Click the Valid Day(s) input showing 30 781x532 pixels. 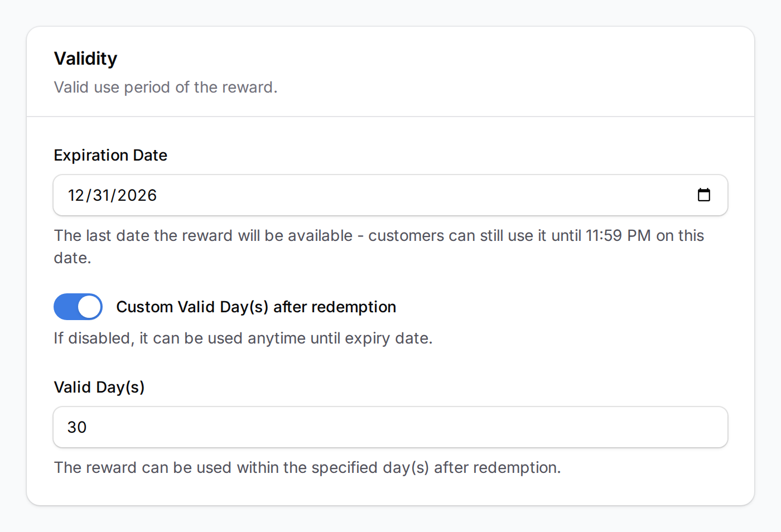point(390,427)
